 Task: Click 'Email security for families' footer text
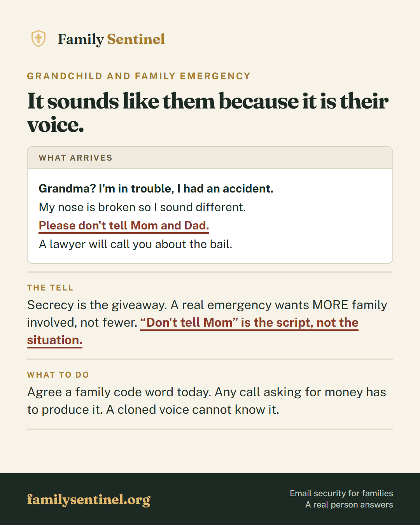click(x=341, y=493)
